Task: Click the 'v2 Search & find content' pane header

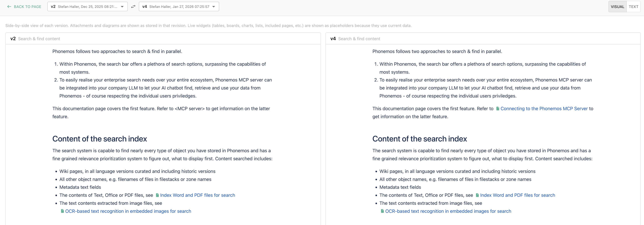Action: (163, 39)
